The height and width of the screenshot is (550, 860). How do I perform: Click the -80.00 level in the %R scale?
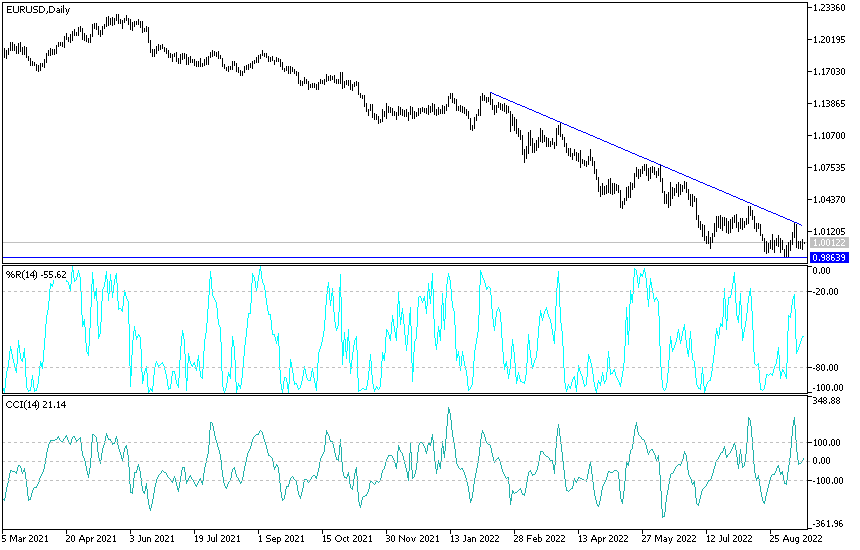(826, 367)
